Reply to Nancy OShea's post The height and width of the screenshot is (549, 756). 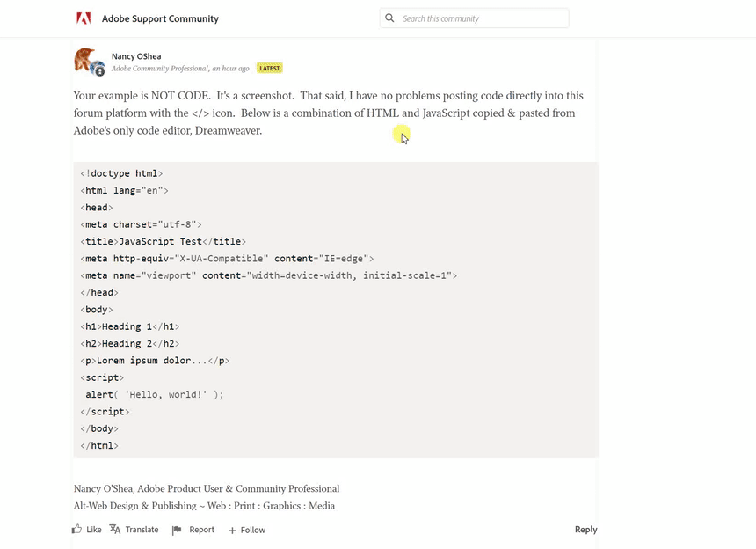(x=585, y=530)
